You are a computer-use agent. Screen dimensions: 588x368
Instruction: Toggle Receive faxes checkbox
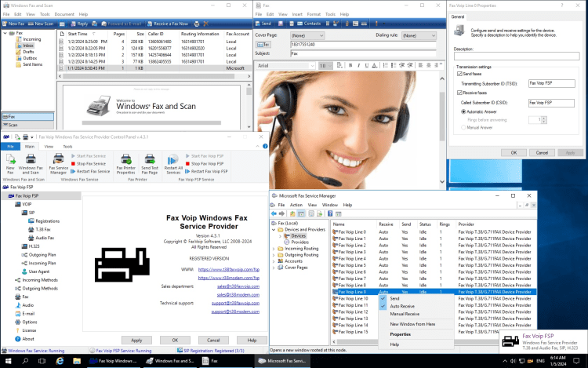click(x=459, y=93)
